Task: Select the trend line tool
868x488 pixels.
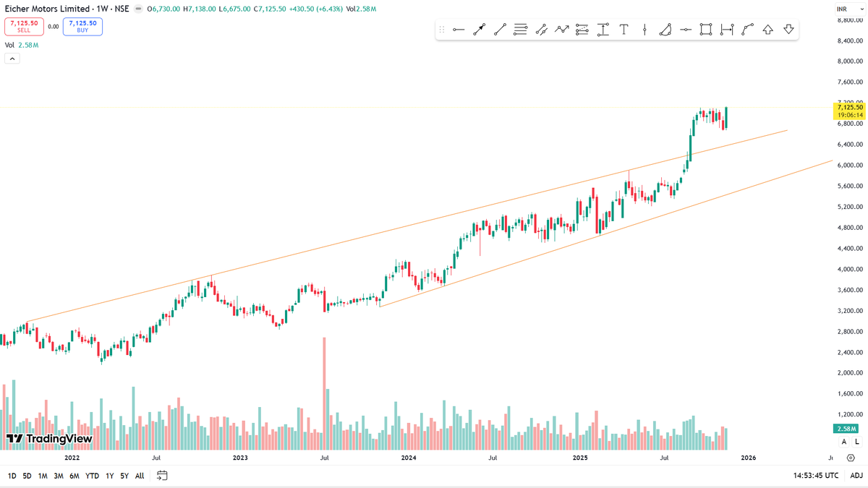Action: pos(500,30)
